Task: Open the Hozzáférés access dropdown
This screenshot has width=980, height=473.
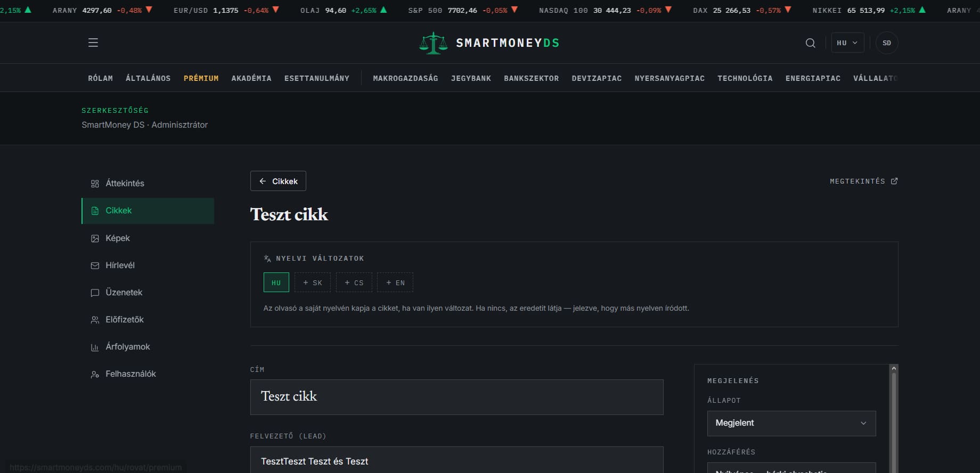Action: 791,468
